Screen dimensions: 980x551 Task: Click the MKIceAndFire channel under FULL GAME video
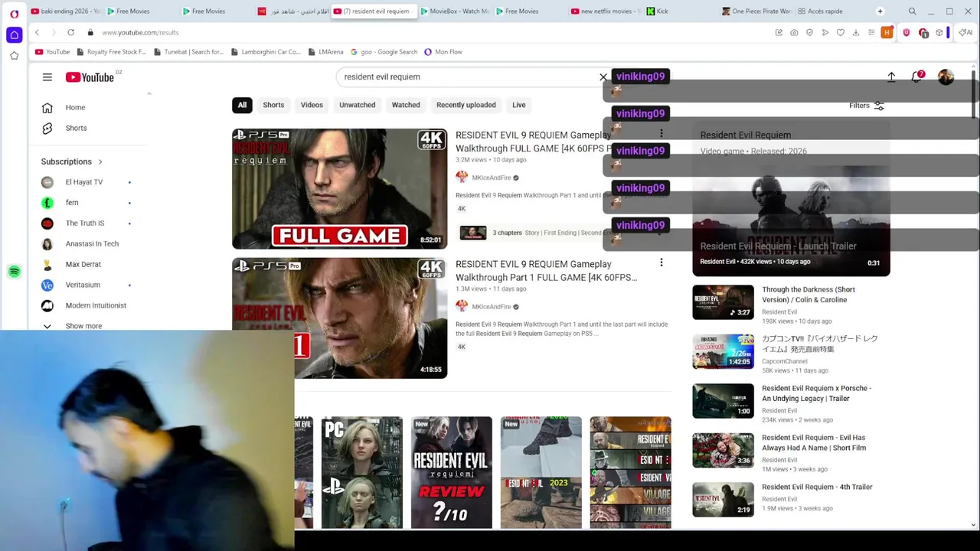pyautogui.click(x=491, y=178)
